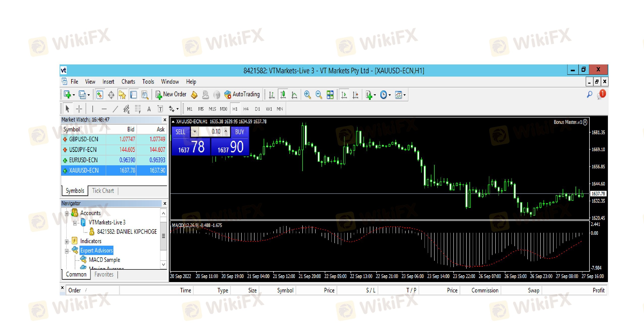Increase the lot volume with up arrow

[x=226, y=131]
